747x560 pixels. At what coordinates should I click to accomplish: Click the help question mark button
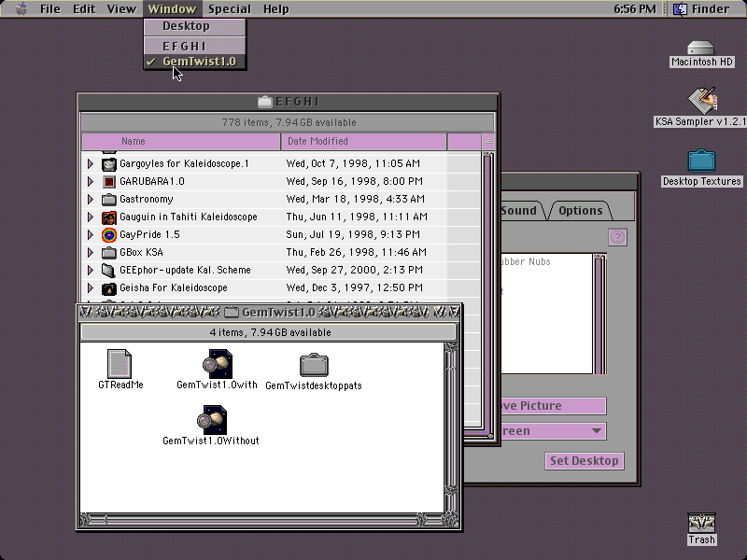coord(617,237)
